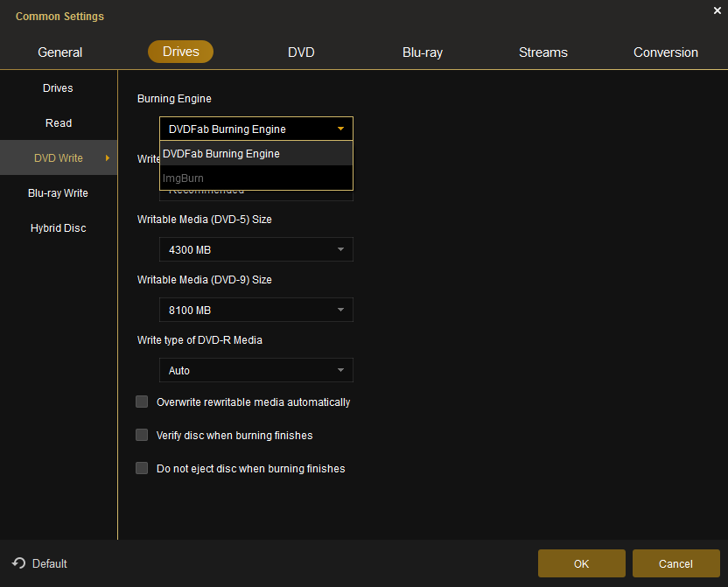Select ImgBurn from the engine list
728x587 pixels.
pos(256,178)
